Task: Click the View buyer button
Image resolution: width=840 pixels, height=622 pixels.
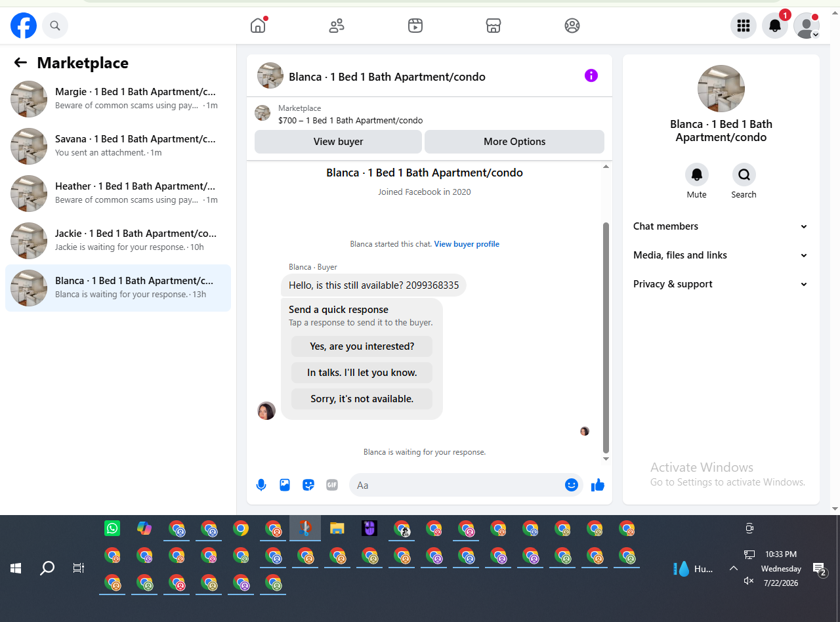Action: click(338, 142)
